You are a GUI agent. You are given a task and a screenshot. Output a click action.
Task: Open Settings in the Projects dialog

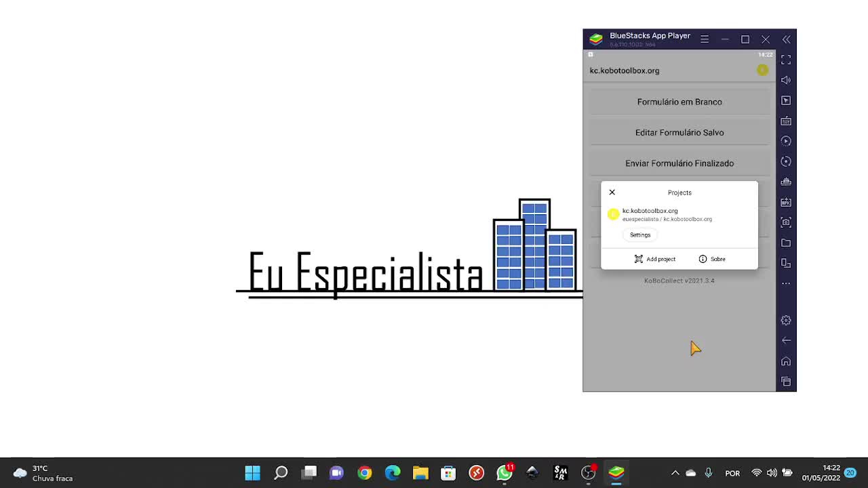[640, 235]
